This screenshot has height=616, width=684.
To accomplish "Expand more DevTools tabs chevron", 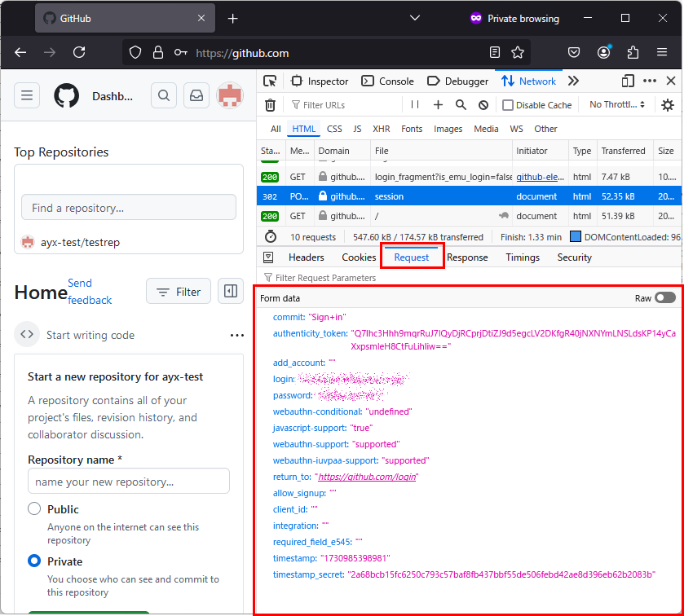I will pos(573,81).
